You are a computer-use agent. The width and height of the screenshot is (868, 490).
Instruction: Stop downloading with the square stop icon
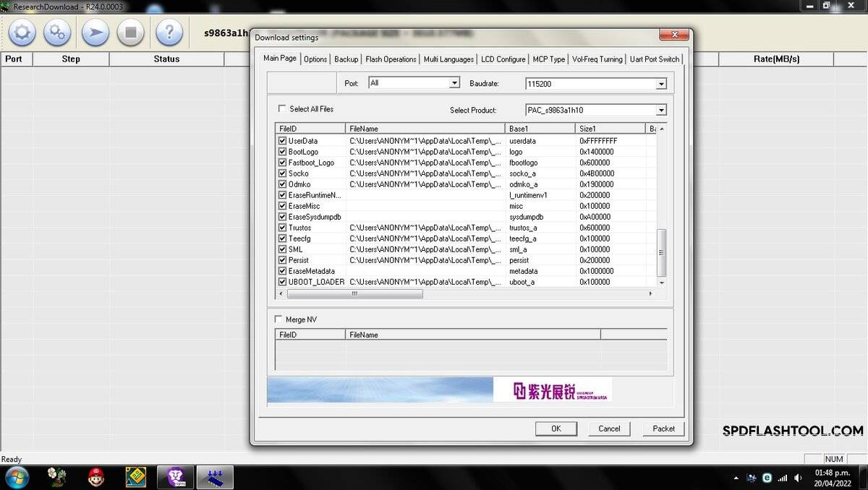(x=131, y=33)
